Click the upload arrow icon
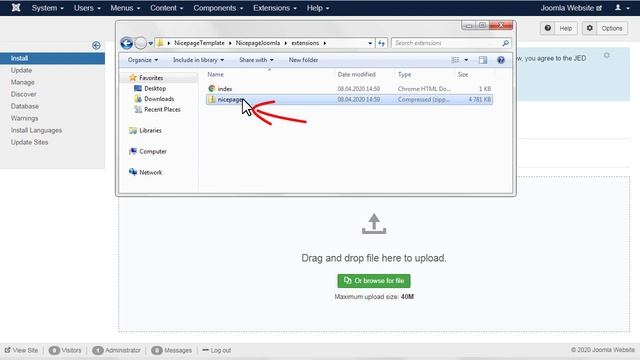The width and height of the screenshot is (640, 360). click(x=374, y=224)
